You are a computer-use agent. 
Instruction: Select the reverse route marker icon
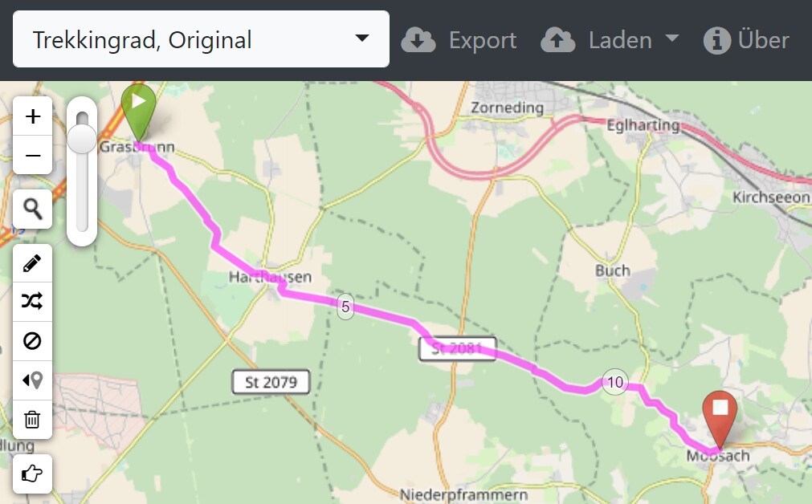(x=33, y=380)
